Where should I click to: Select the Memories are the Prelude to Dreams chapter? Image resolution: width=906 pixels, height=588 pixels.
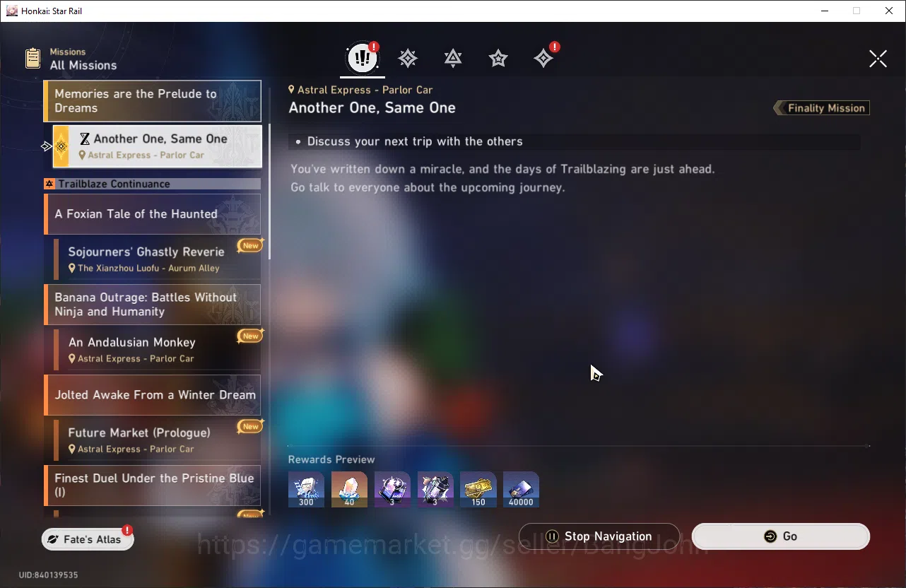point(153,101)
